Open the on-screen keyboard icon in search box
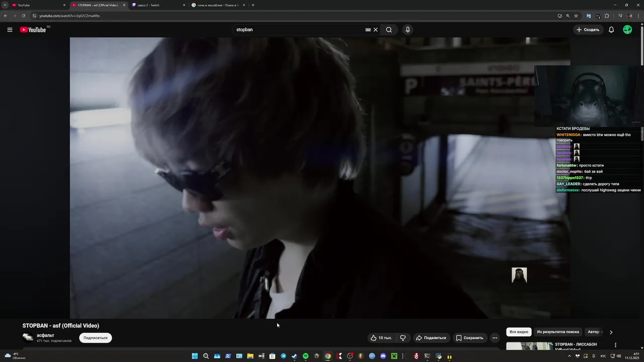The height and width of the screenshot is (362, 644). pos(368,30)
